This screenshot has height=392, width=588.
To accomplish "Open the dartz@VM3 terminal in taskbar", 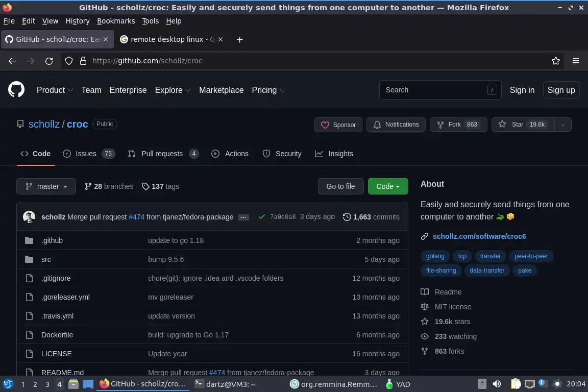I will point(225,384).
